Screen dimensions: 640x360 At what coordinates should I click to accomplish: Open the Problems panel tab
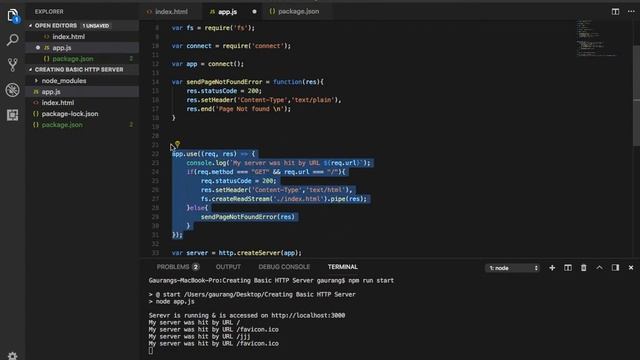click(x=178, y=267)
